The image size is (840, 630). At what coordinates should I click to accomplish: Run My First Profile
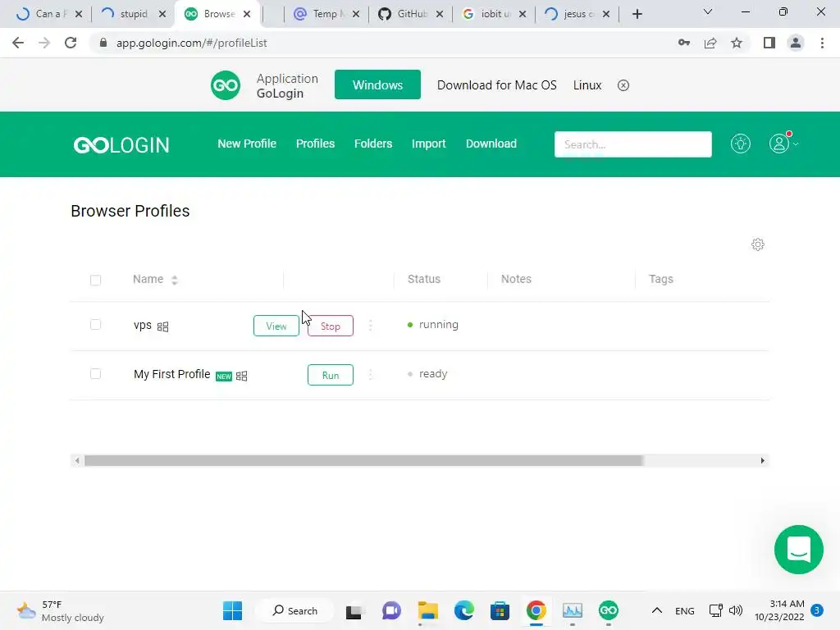click(331, 375)
